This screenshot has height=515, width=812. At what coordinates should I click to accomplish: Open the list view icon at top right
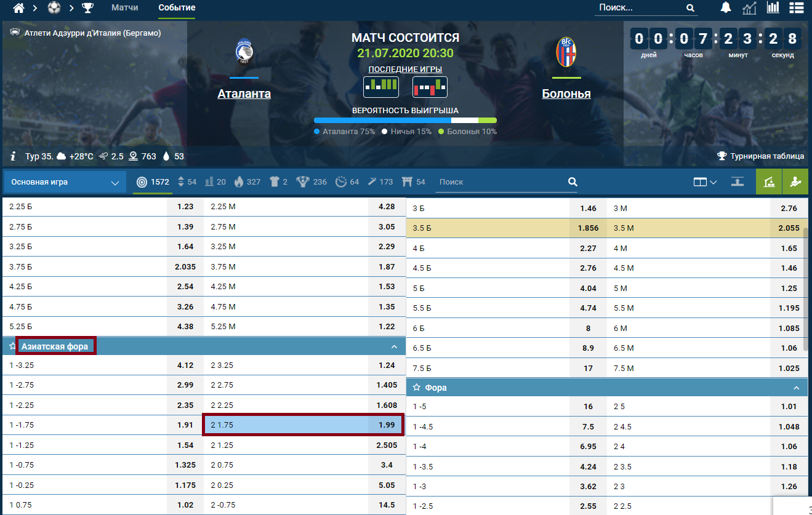pos(796,8)
